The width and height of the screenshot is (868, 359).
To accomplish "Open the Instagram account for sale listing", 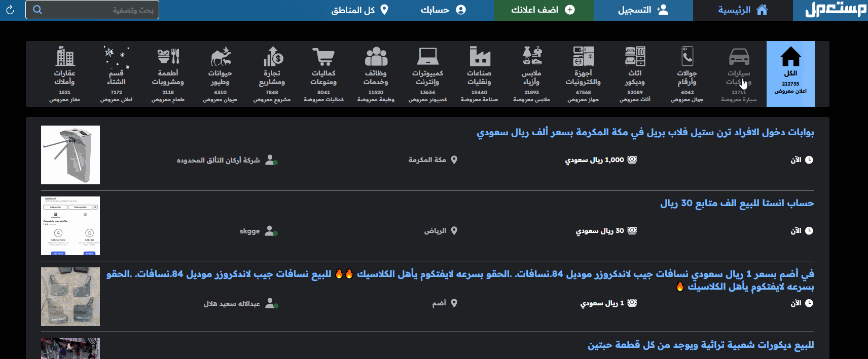I will click(737, 204).
